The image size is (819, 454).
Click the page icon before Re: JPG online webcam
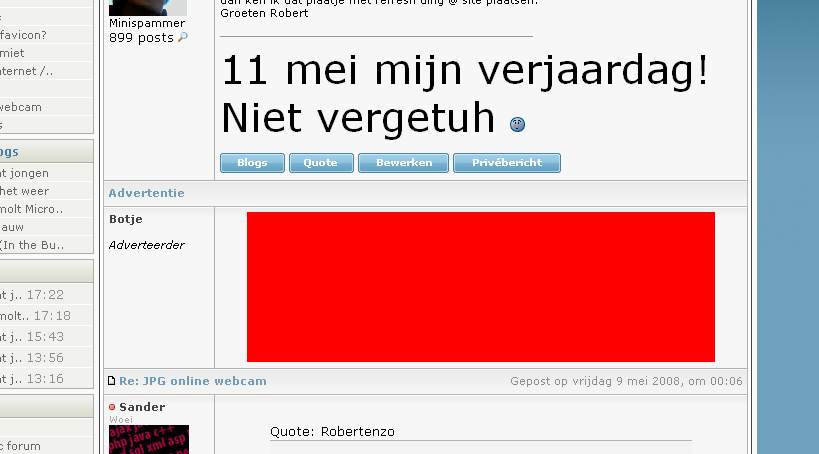coord(111,381)
